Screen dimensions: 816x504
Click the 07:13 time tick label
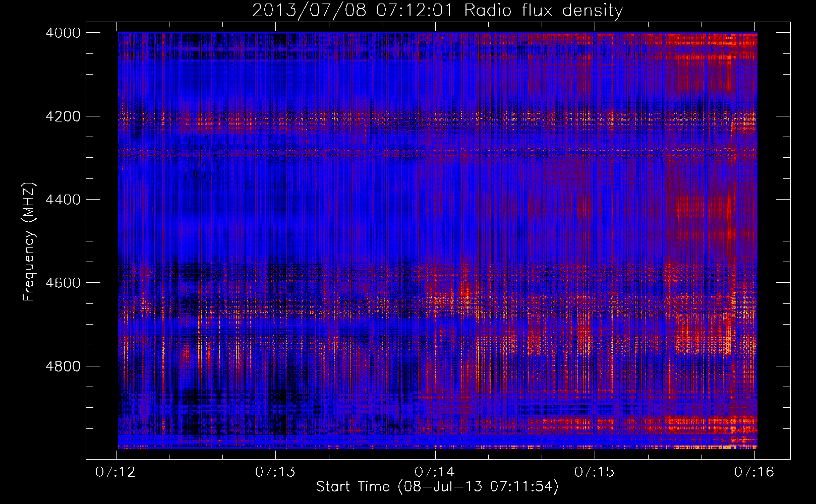(275, 472)
